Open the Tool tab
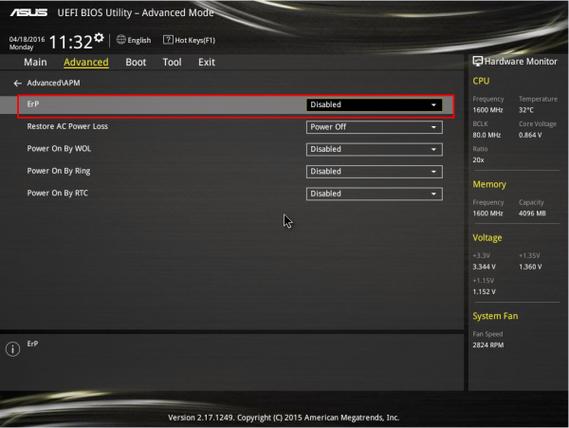 pos(172,62)
